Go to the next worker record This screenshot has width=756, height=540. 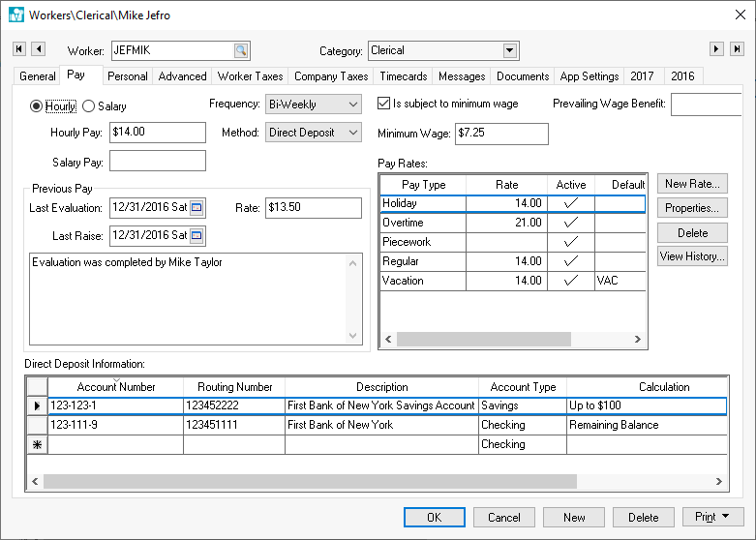[717, 49]
